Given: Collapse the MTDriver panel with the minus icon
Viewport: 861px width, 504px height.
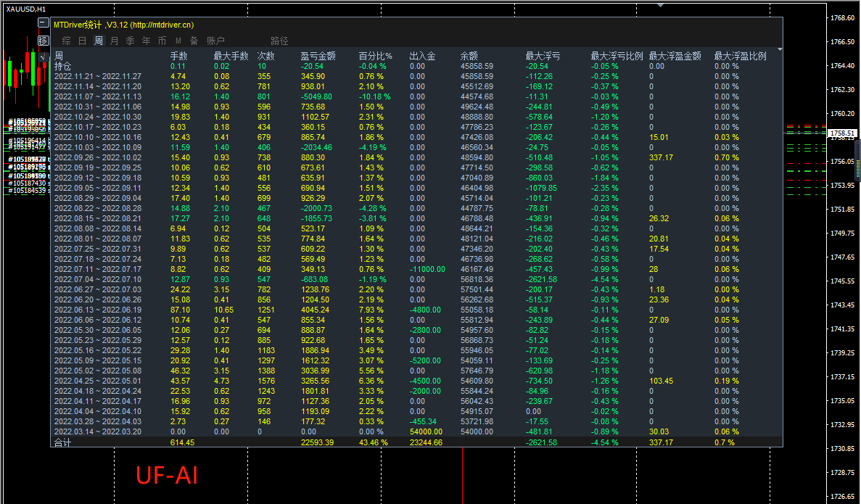Looking at the screenshot, I should coord(44,22).
